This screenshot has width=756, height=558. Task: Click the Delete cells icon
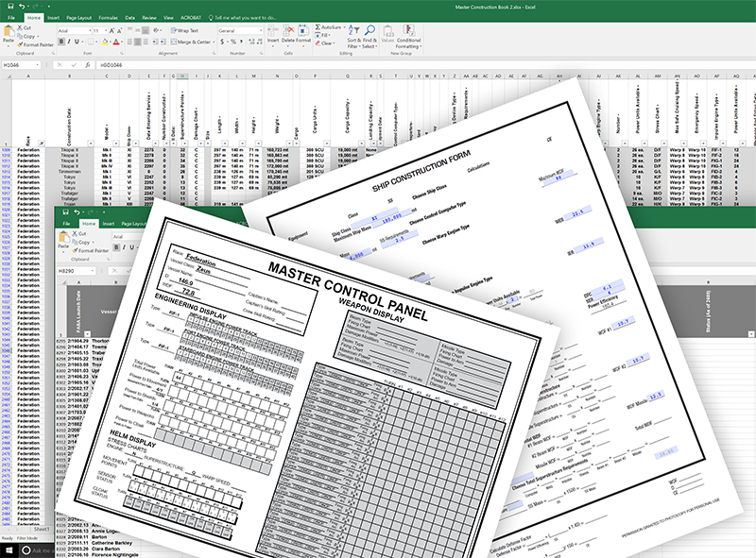coord(289,31)
